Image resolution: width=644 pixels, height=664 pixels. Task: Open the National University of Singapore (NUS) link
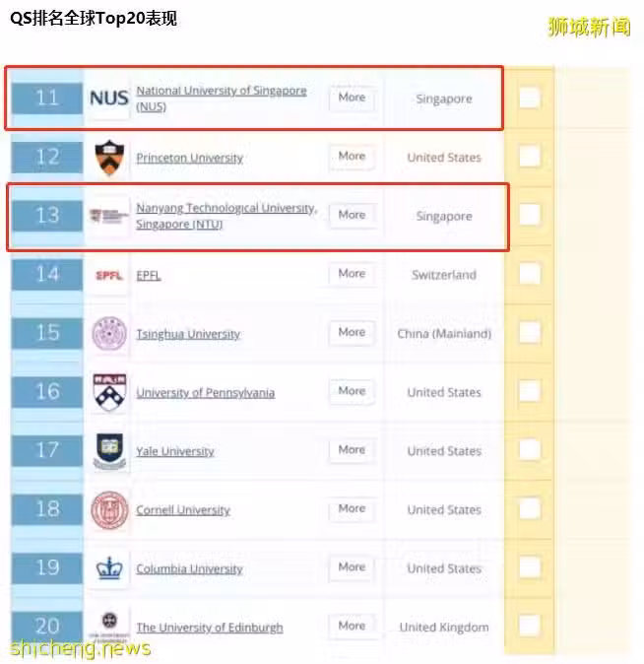(x=221, y=99)
